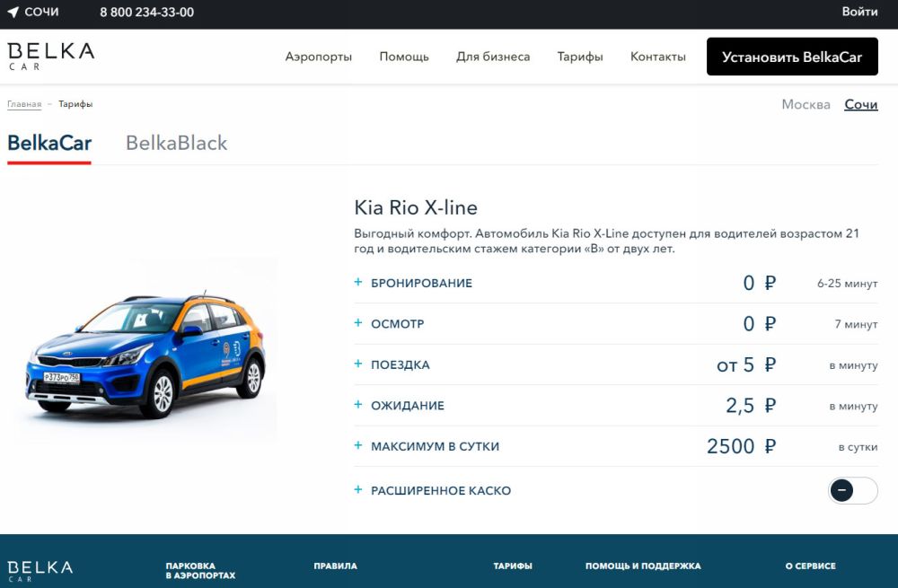Choose the Москва city link
898x588 pixels.
pos(806,105)
